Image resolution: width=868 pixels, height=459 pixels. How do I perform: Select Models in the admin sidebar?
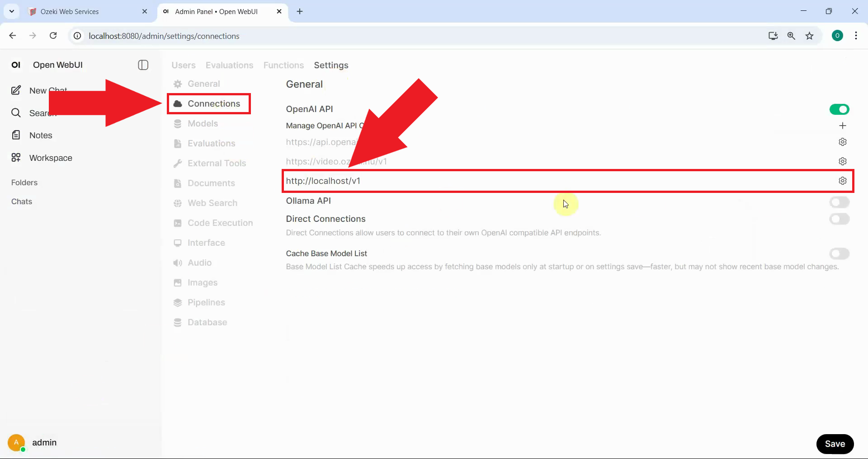point(203,123)
